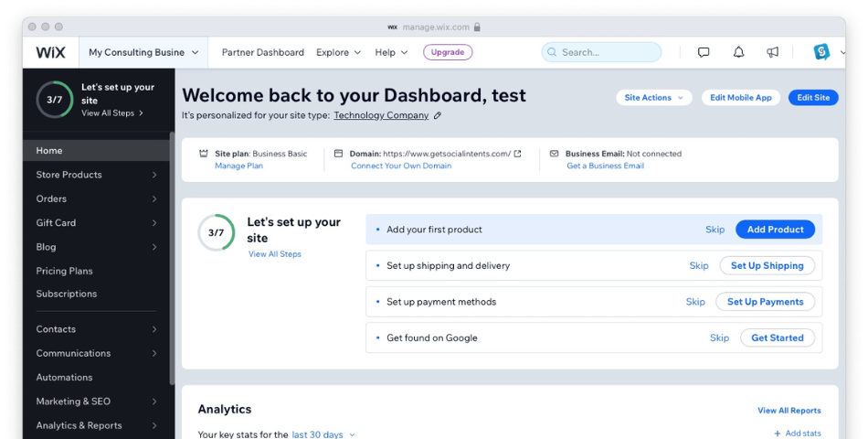Click the Add Product button
The image size is (868, 439).
(x=775, y=230)
